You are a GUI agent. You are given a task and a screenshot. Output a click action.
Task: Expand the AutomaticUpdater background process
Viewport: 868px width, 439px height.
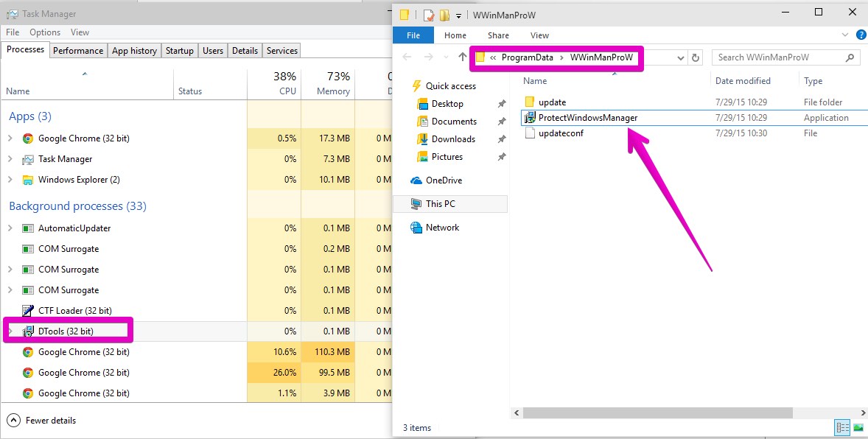[10, 228]
